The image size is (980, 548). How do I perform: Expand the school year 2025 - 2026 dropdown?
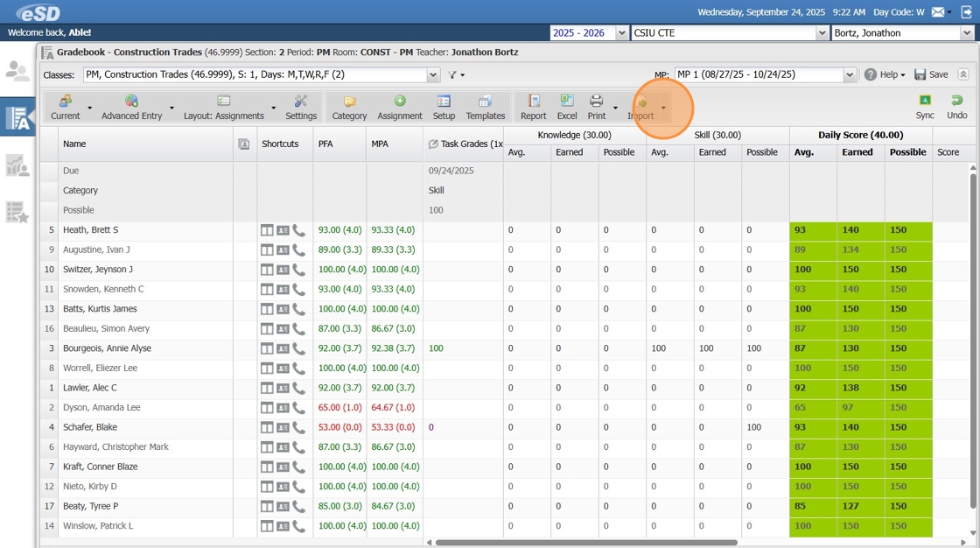622,33
